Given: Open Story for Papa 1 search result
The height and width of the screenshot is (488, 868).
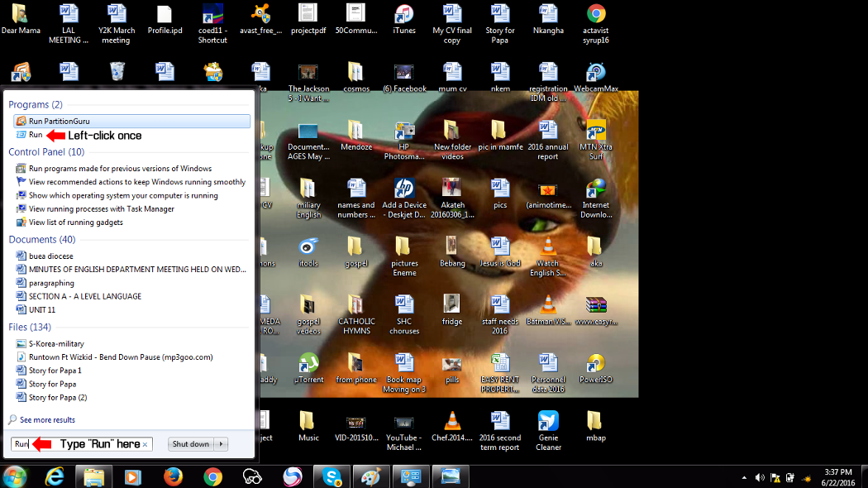Looking at the screenshot, I should [49, 371].
